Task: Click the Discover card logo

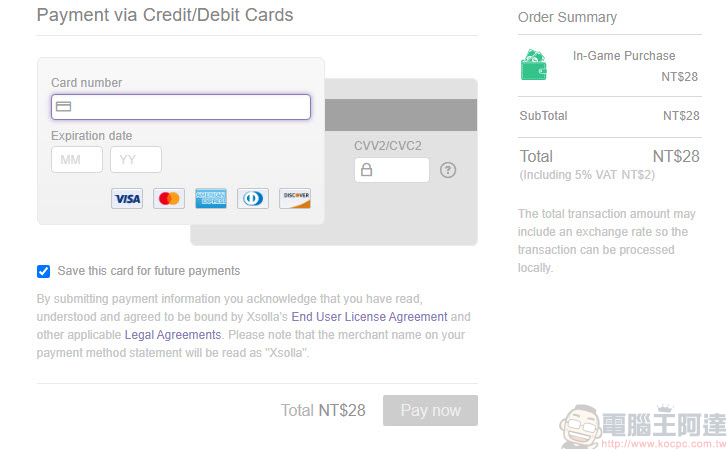Action: 295,199
